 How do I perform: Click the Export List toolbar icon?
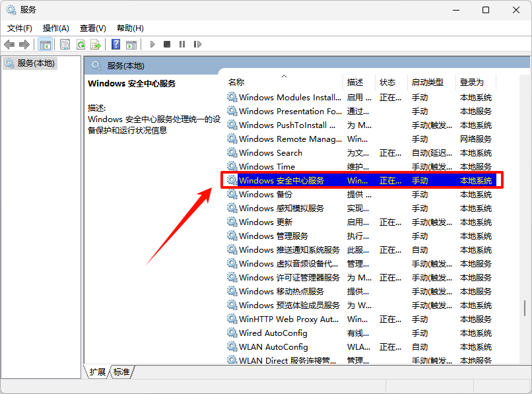click(96, 44)
